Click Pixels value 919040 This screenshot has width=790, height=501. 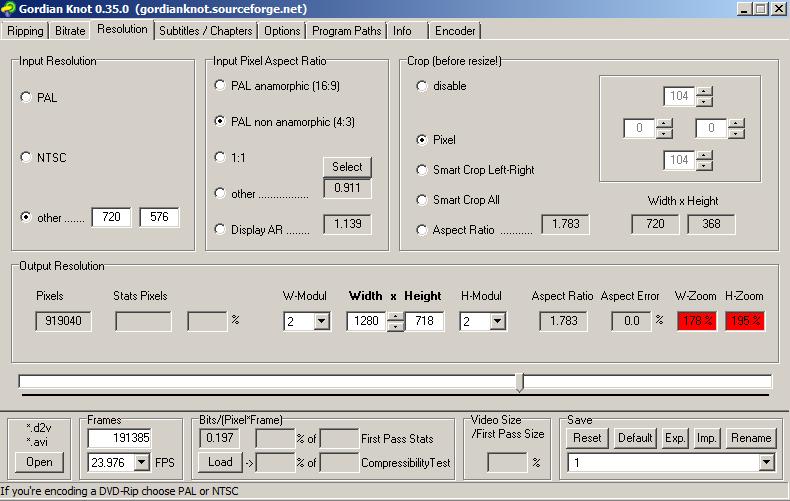click(63, 321)
